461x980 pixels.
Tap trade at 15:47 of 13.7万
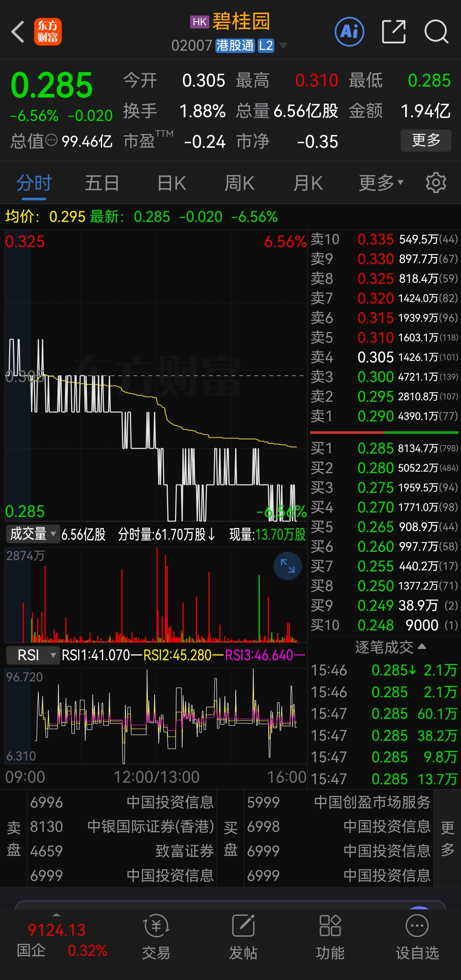[384, 779]
